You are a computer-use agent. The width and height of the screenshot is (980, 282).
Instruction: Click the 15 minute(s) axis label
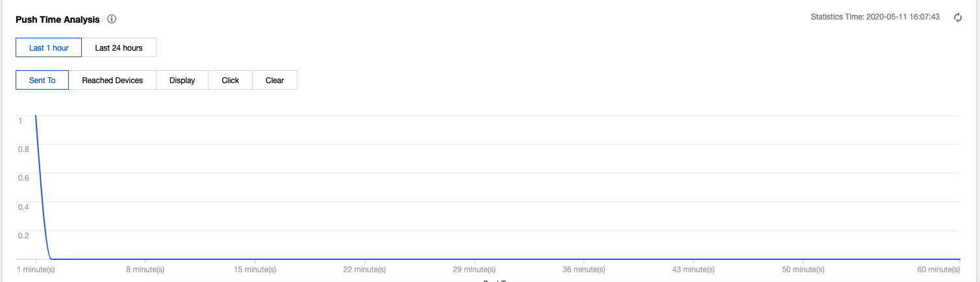(255, 268)
